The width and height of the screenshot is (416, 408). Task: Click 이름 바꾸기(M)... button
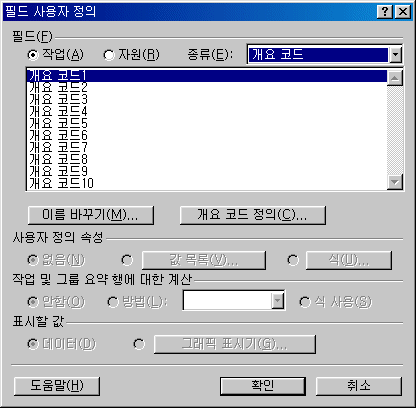point(91,215)
